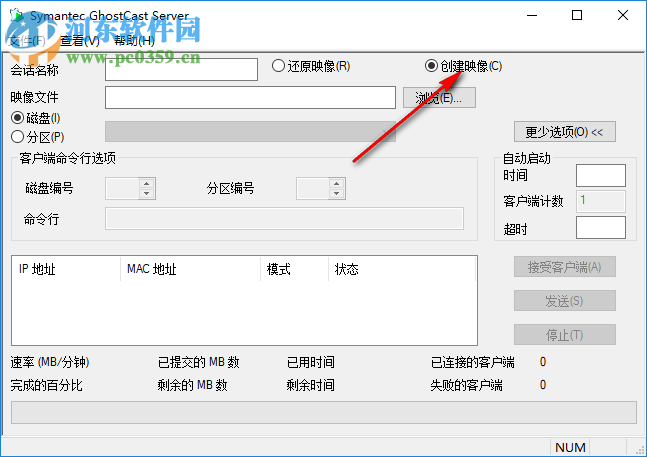
Task: Click the 已提交的 MB 数 label
Action: tap(198, 362)
